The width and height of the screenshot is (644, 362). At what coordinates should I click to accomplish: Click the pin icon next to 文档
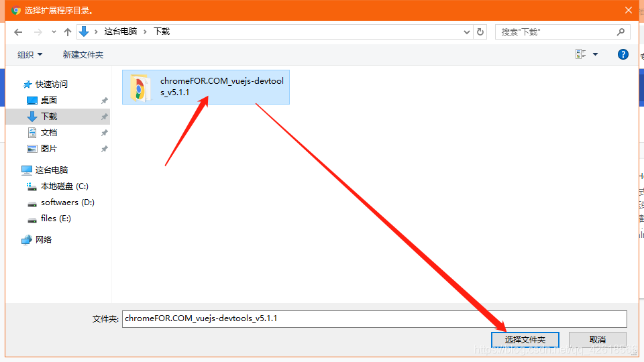(105, 133)
